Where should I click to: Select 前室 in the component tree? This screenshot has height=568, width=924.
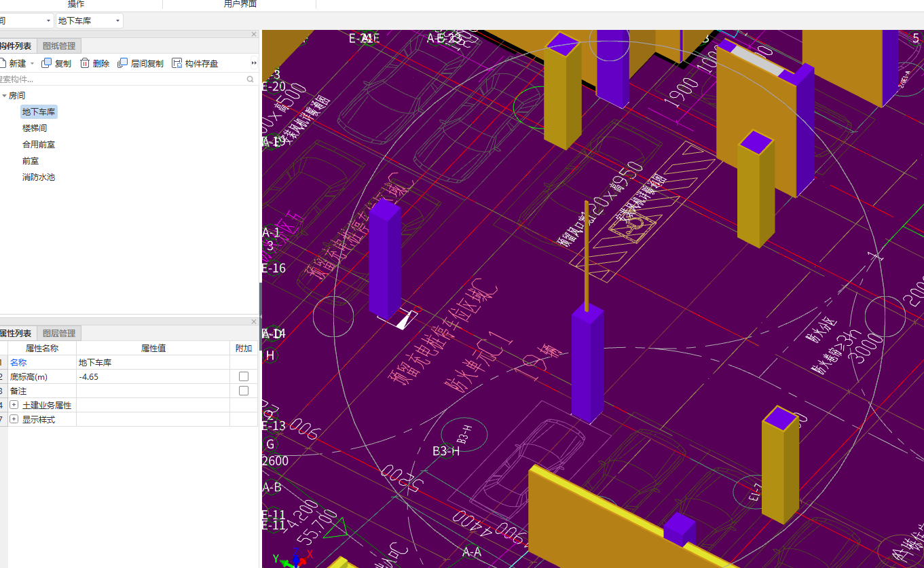point(31,161)
